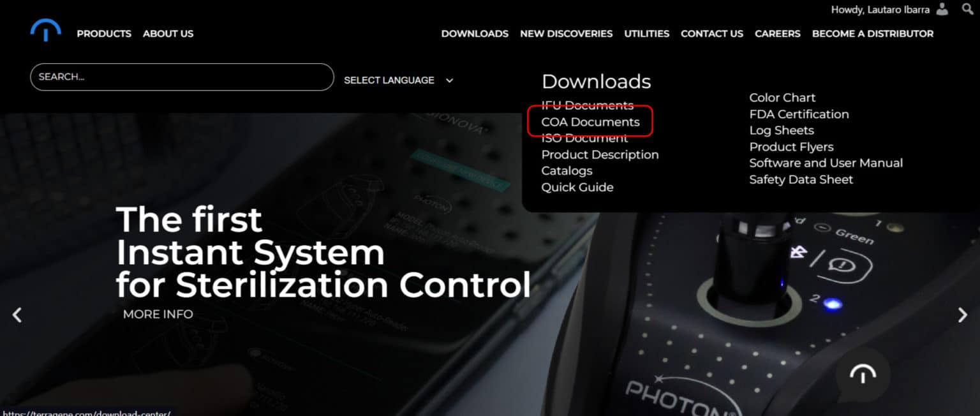This screenshot has height=416, width=980.
Task: Click the Terragene logo icon
Action: 45,30
